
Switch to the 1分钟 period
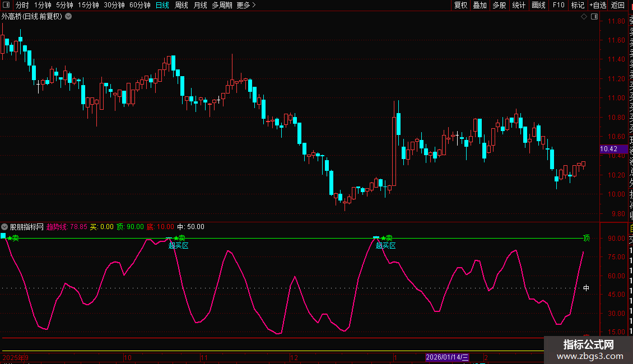[x=43, y=5]
